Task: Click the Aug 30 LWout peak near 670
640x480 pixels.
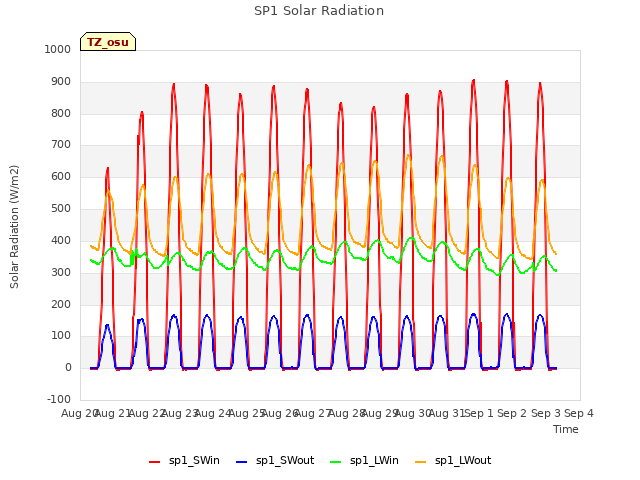Action: point(408,155)
